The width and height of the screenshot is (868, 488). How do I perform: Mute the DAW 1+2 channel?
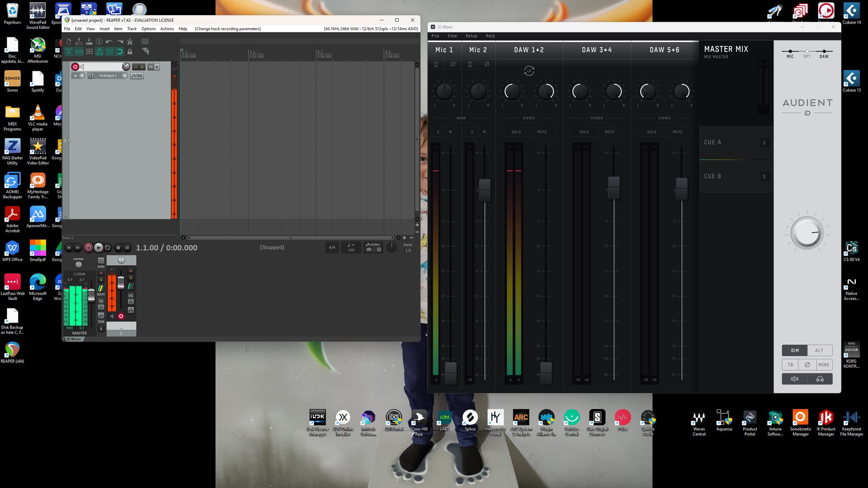point(542,132)
